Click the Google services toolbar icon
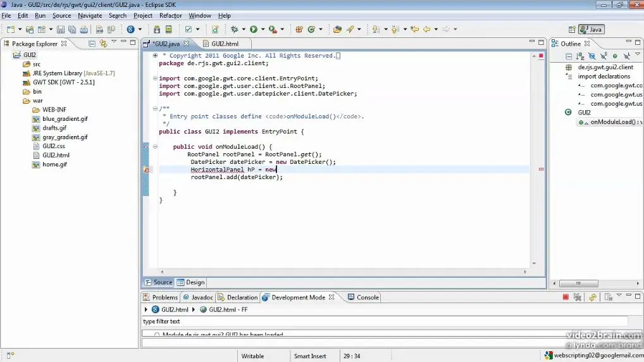The image size is (644, 362). click(131, 30)
